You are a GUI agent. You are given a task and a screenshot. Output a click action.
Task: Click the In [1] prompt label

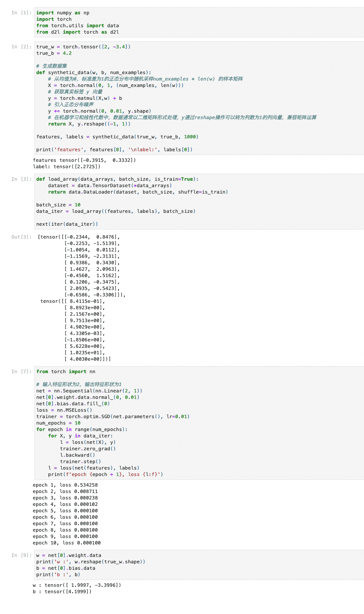pyautogui.click(x=22, y=13)
